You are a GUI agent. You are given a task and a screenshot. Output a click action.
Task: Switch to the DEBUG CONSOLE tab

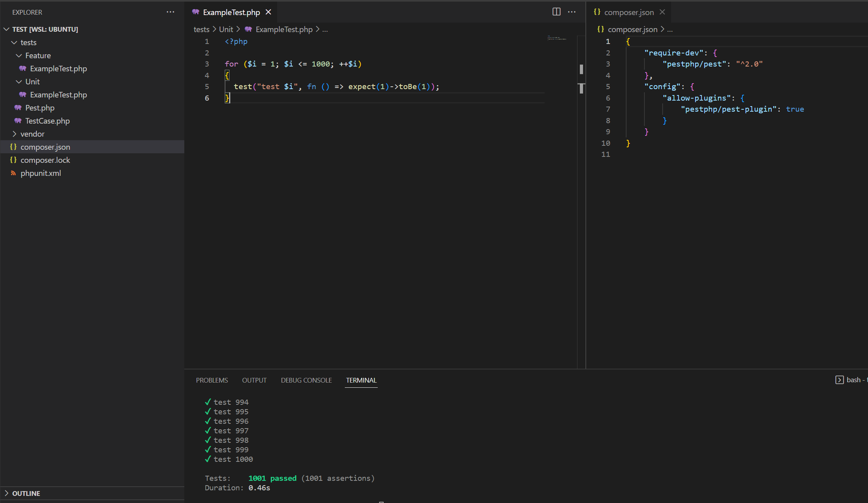306,380
